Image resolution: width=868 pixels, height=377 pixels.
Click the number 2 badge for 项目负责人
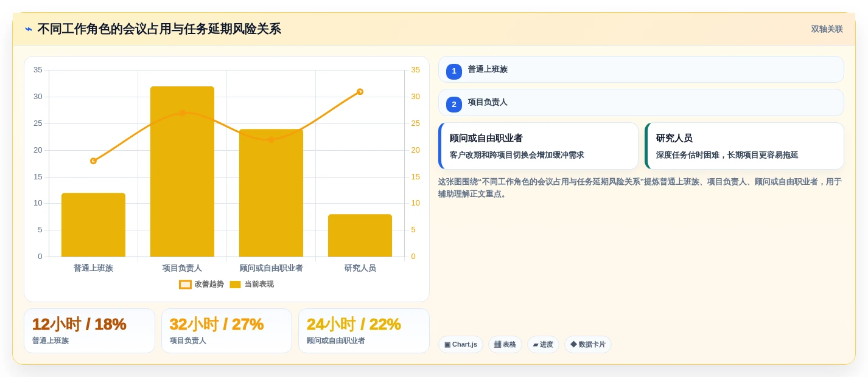pos(454,104)
